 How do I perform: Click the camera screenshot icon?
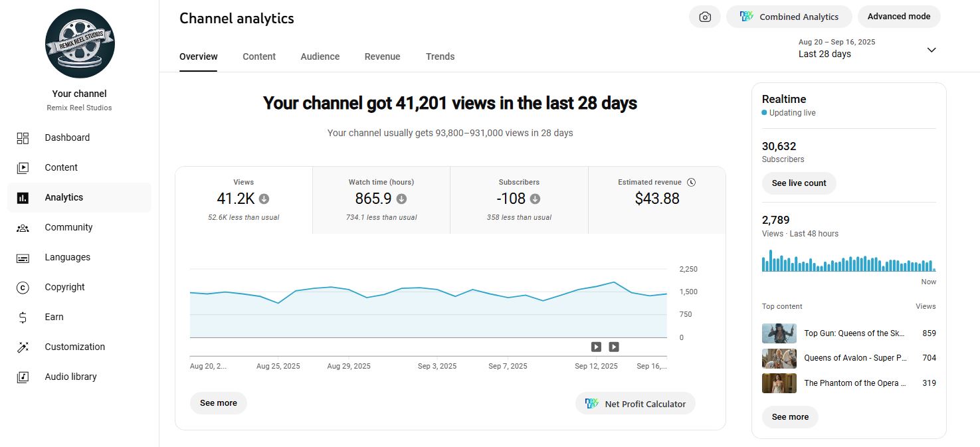pyautogui.click(x=705, y=17)
